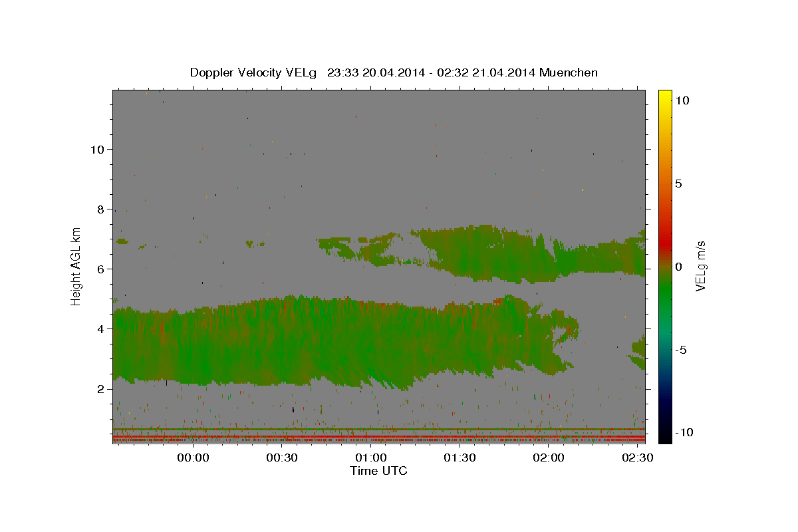The image size is (798, 532).
Task: Click the red ground clutter band at bottom
Action: pos(379,438)
